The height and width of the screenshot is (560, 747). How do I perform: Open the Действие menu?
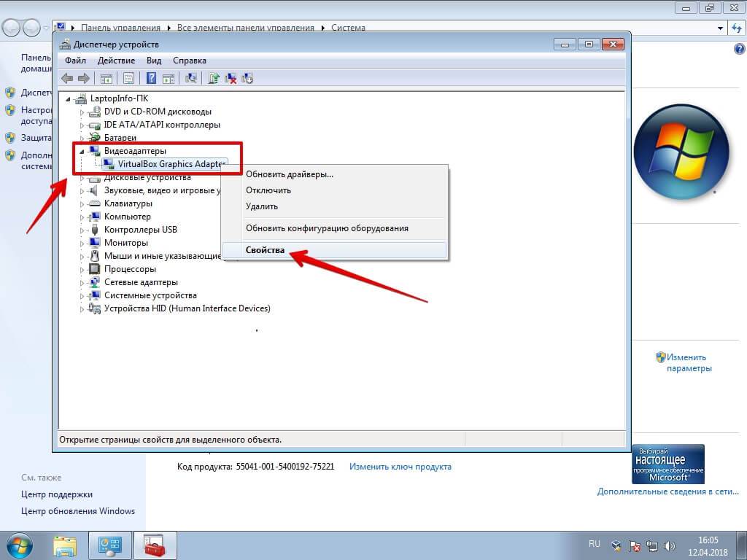click(116, 61)
